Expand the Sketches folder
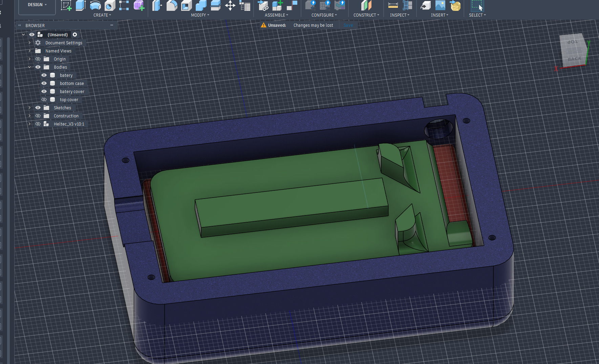 [29, 108]
